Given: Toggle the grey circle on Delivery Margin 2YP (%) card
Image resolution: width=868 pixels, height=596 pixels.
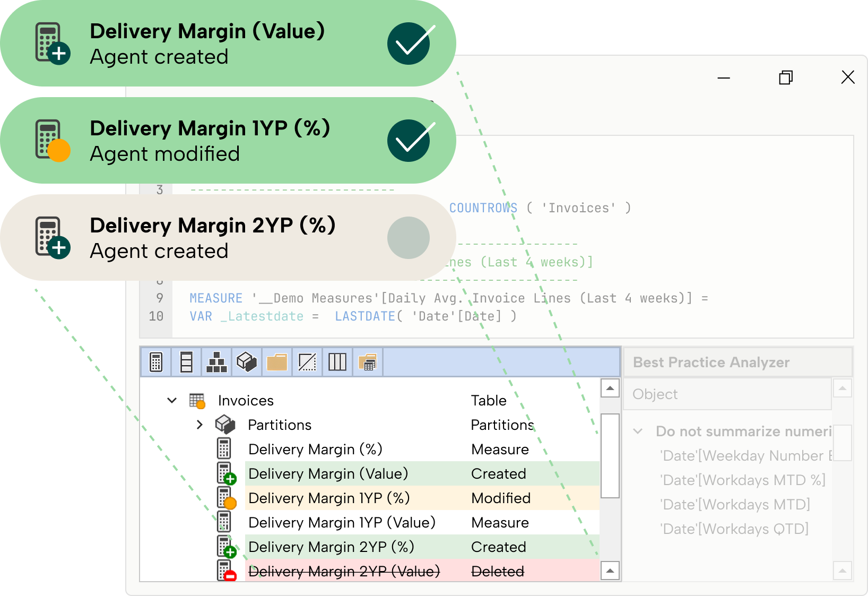Looking at the screenshot, I should (x=409, y=238).
